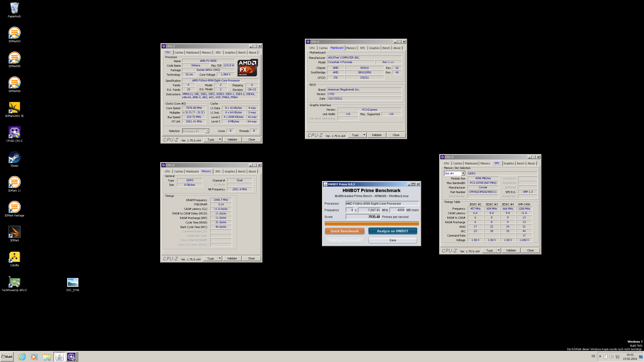
Task: Click Validate in the CPU tab window
Action: point(232,140)
